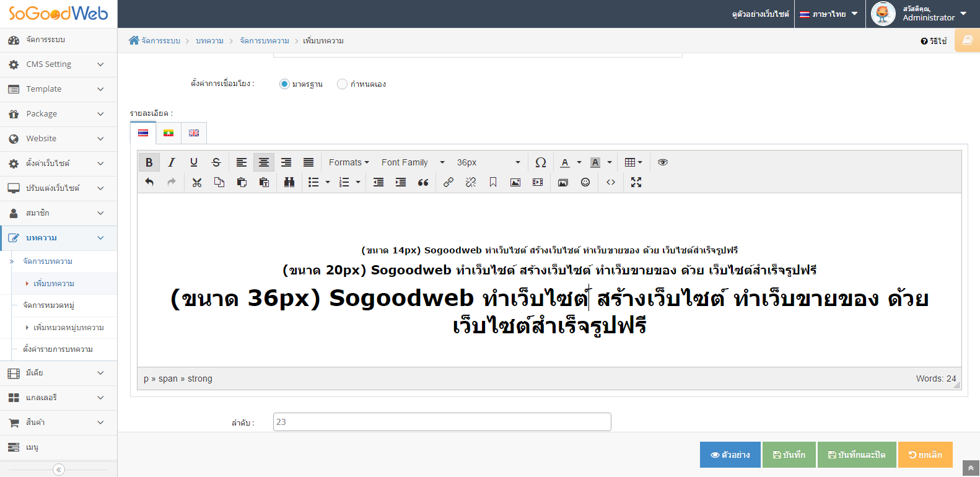Open bullet list style dropdown arrow

(x=328, y=182)
